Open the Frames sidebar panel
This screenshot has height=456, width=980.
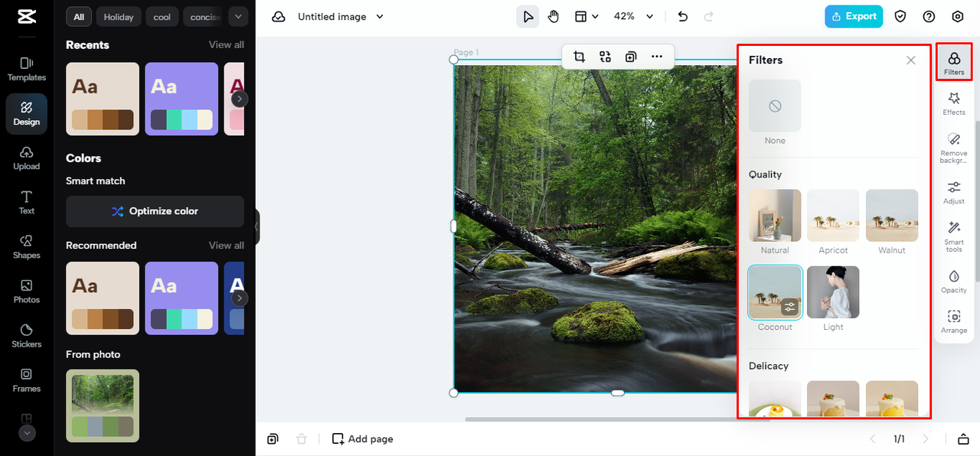27,379
